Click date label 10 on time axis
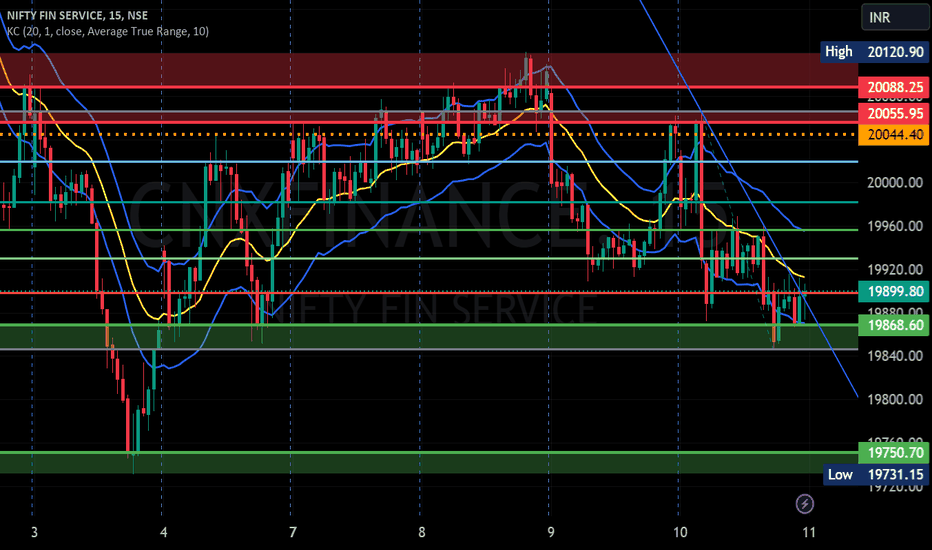932x550 pixels. pos(680,532)
